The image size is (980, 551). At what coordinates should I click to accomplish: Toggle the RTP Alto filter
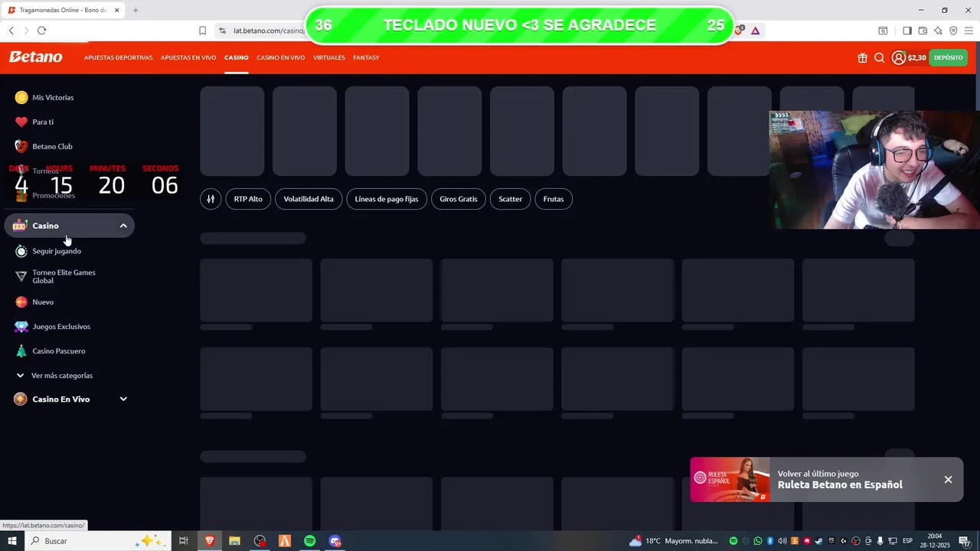pyautogui.click(x=248, y=199)
